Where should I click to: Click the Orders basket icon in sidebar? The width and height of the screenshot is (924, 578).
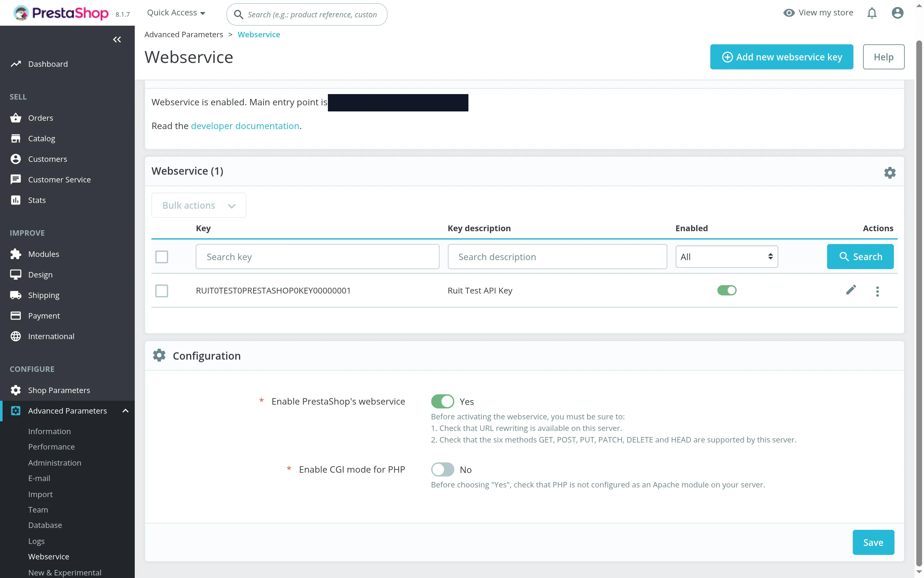pyautogui.click(x=16, y=118)
